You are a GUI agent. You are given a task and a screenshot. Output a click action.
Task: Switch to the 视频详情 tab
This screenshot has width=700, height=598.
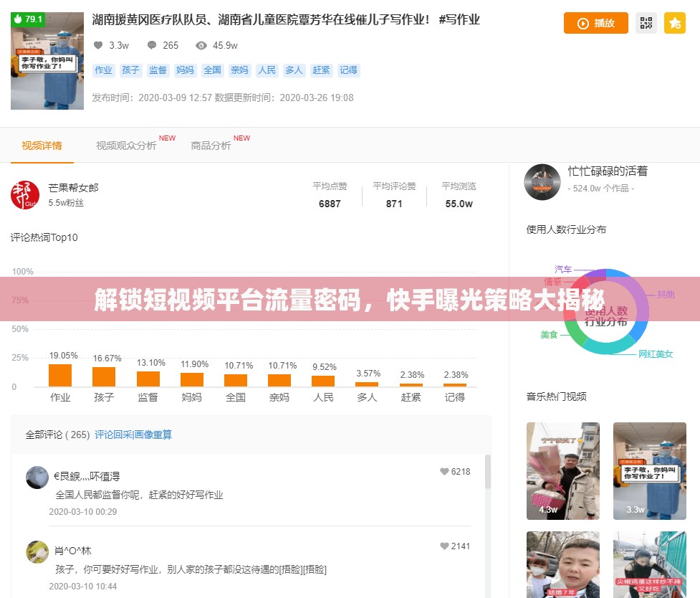pyautogui.click(x=42, y=146)
